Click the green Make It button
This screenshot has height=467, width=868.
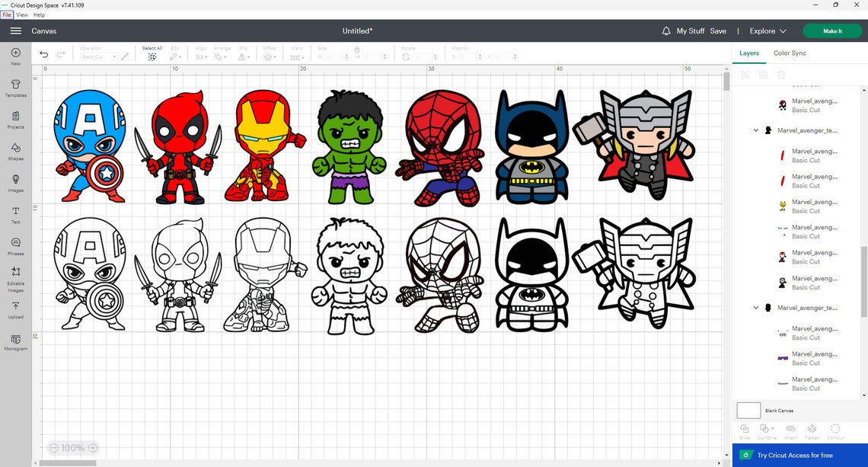click(832, 31)
